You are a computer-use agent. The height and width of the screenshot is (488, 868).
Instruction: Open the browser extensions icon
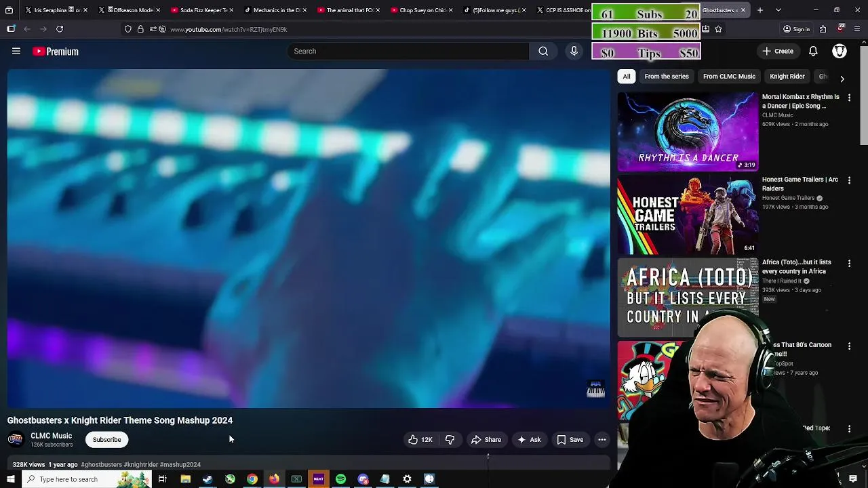tap(823, 29)
